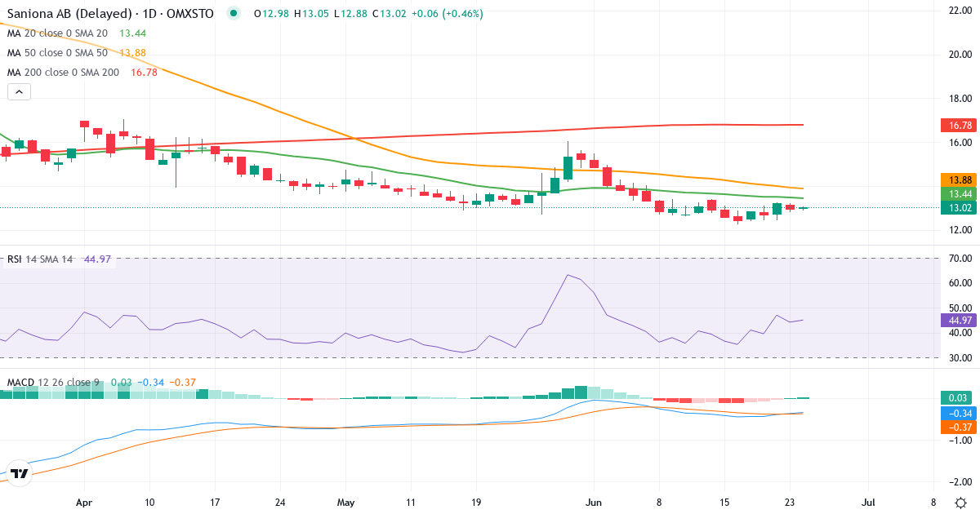Screen dimensions: 980x514
Task: Open chart settings gear icon
Action: pos(961,503)
